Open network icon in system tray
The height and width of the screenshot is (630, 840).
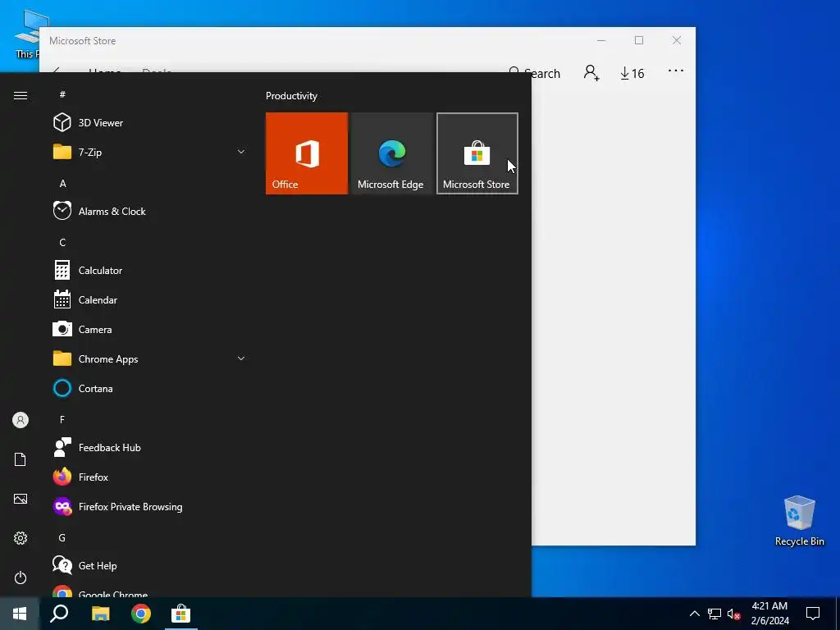[x=714, y=614]
